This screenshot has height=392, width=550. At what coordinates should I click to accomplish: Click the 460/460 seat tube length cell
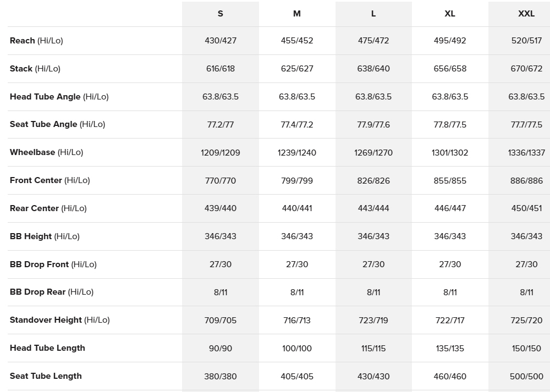coord(450,377)
